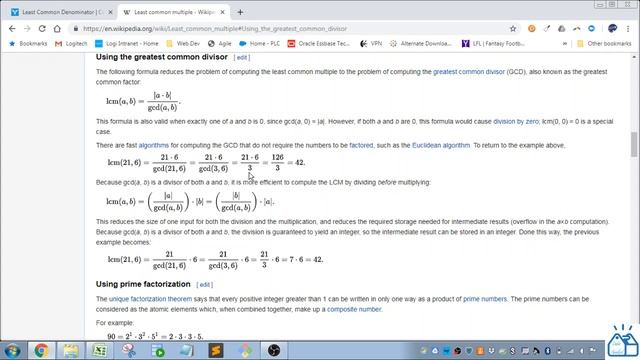Click the 'For example:' text line
The height and width of the screenshot is (360, 640).
[115, 323]
